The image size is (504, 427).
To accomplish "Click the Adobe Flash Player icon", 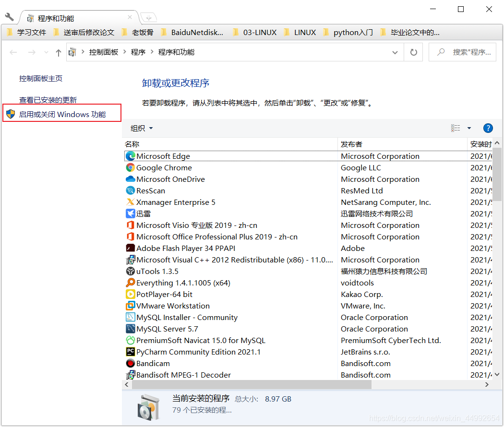I will (130, 248).
